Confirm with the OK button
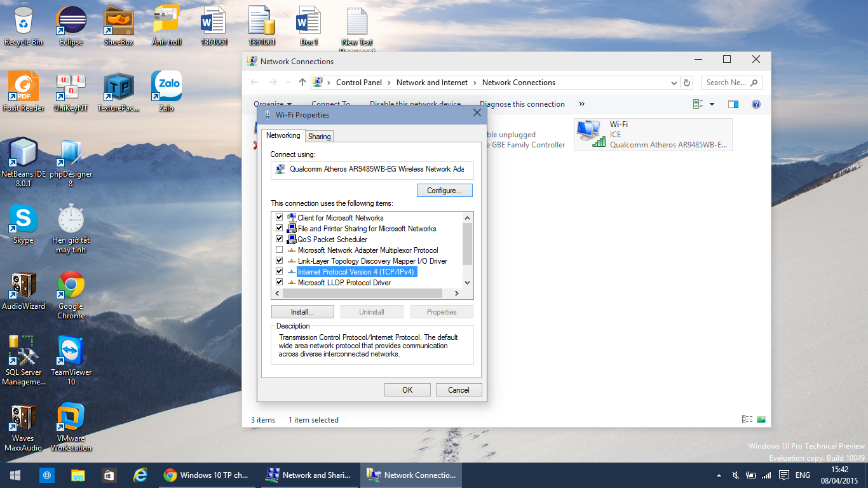This screenshot has height=488, width=868. click(407, 390)
